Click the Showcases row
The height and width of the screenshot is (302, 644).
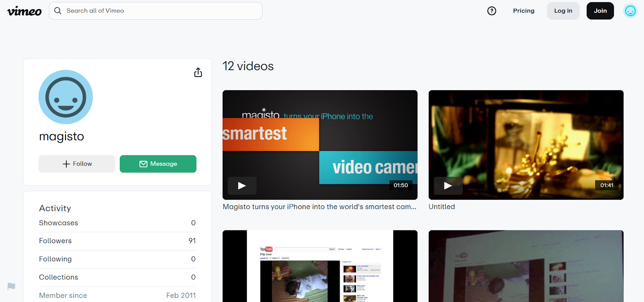coord(117,223)
